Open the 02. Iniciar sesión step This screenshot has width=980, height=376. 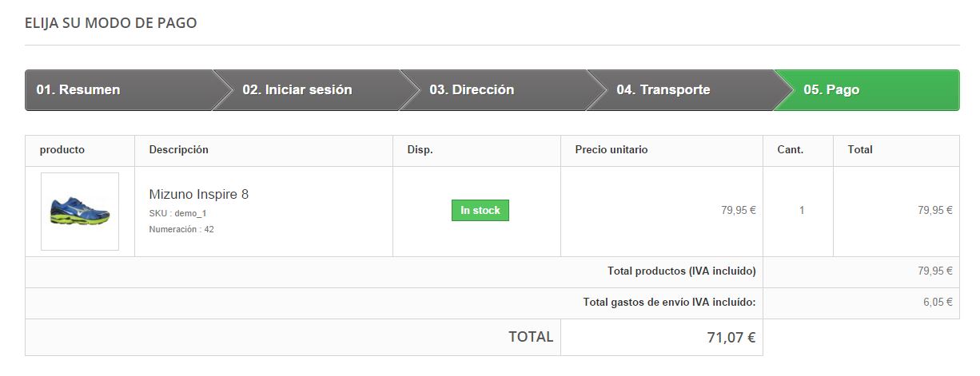[297, 90]
